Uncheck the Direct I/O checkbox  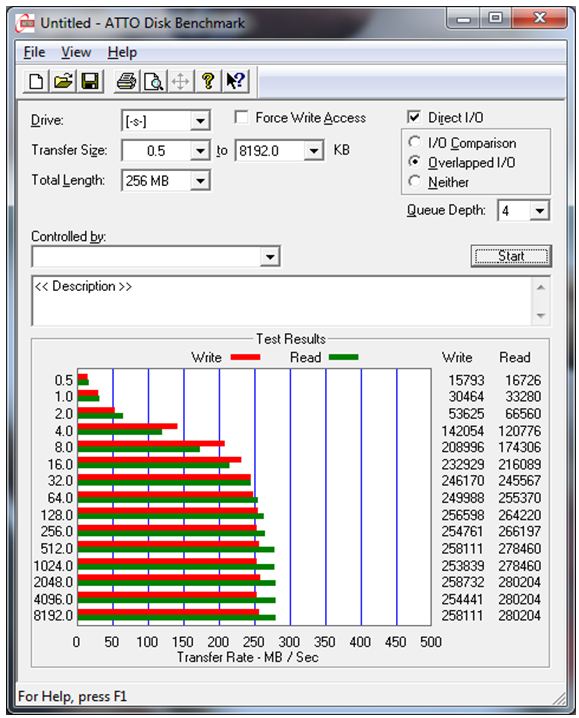(x=414, y=117)
